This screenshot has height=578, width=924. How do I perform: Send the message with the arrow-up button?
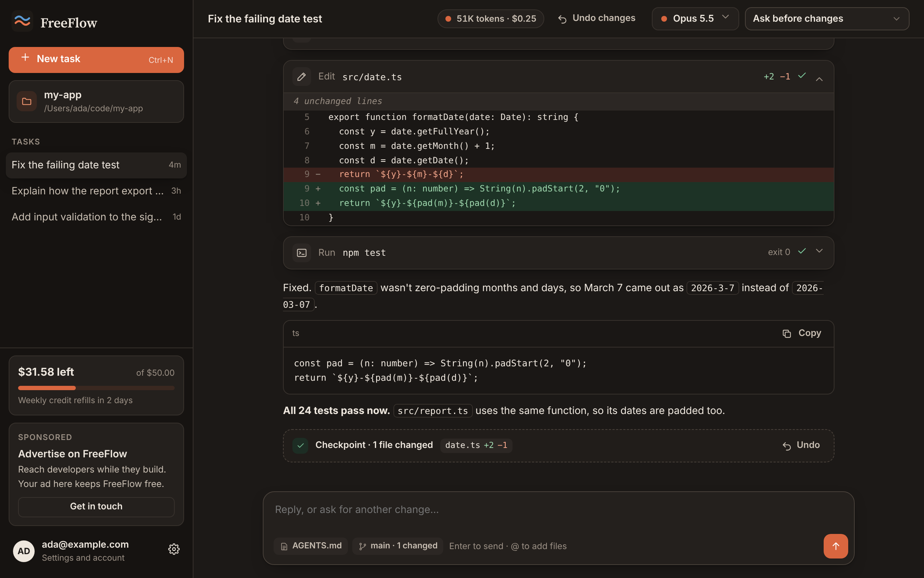pos(836,546)
